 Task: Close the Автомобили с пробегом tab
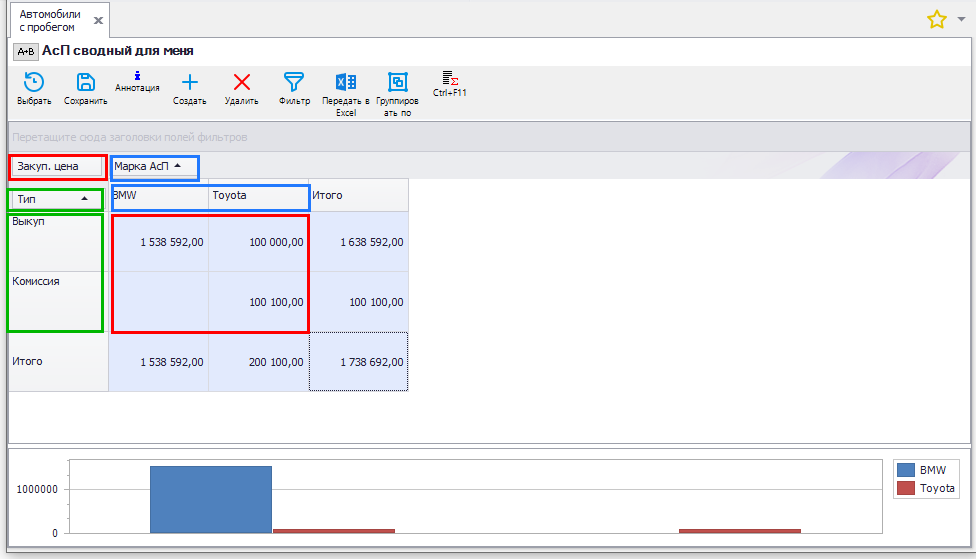(x=97, y=20)
